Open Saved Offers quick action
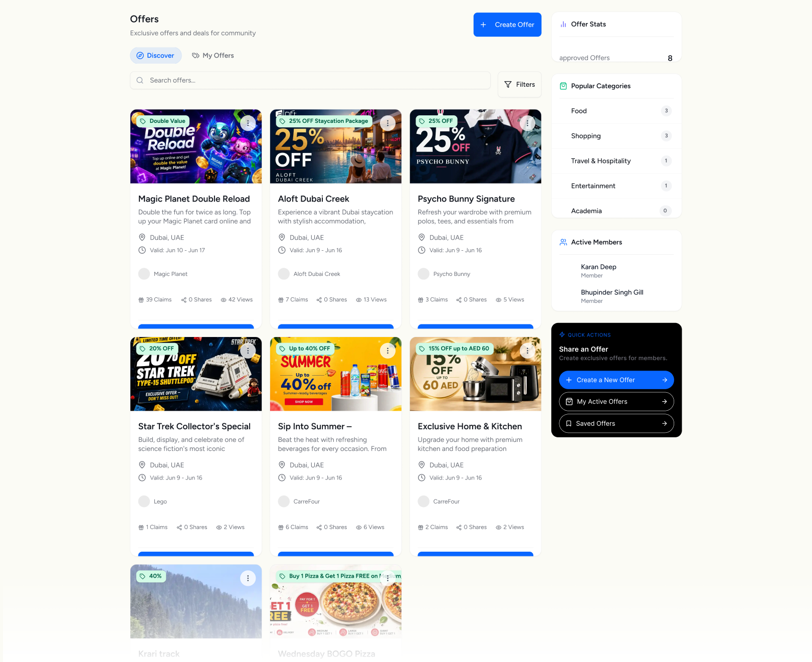This screenshot has width=812, height=662. click(x=617, y=424)
